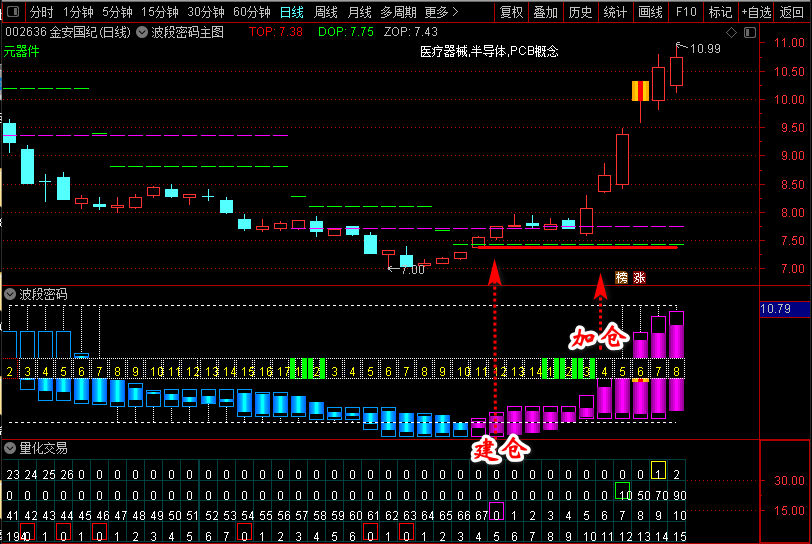Switch to 日线 daily chart
The width and height of the screenshot is (812, 544).
point(292,12)
